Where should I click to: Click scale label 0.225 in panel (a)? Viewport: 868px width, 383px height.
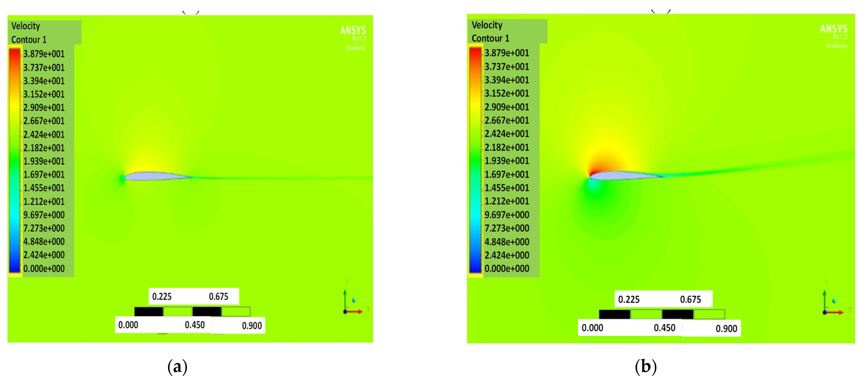click(x=162, y=296)
